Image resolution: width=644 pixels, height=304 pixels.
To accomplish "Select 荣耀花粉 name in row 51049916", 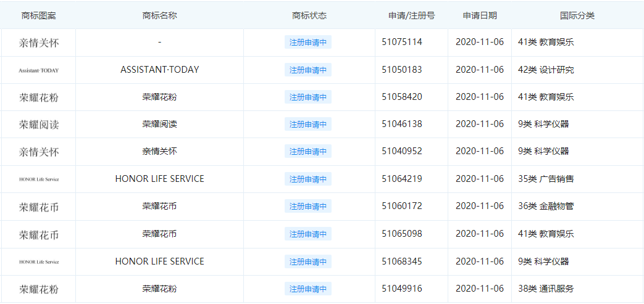I will pos(160,289).
